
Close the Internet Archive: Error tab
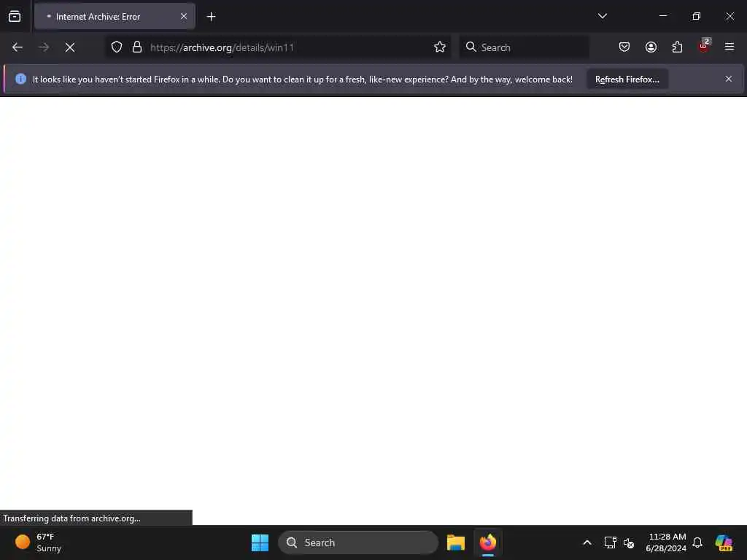click(x=183, y=17)
